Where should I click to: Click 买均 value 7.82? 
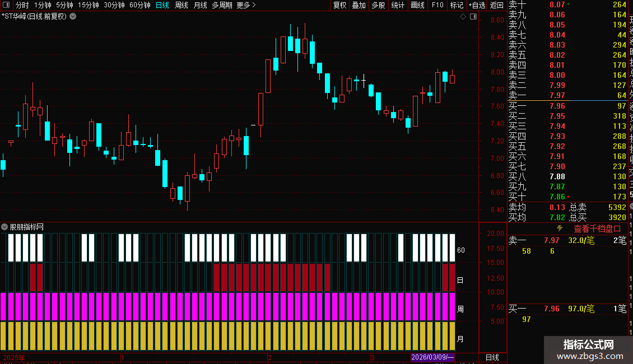[557, 217]
